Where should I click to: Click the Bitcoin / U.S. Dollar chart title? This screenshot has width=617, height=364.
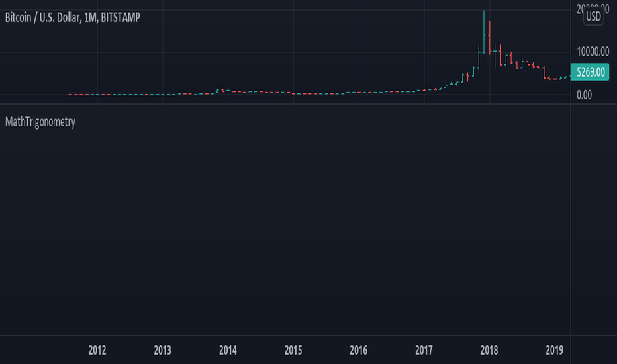[72, 17]
